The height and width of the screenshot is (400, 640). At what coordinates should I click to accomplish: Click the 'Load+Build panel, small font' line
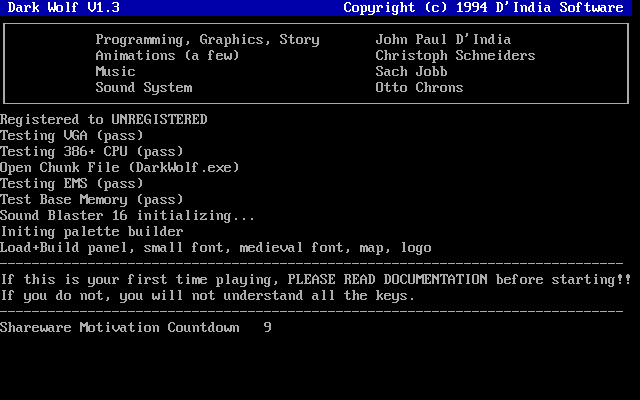(216, 248)
